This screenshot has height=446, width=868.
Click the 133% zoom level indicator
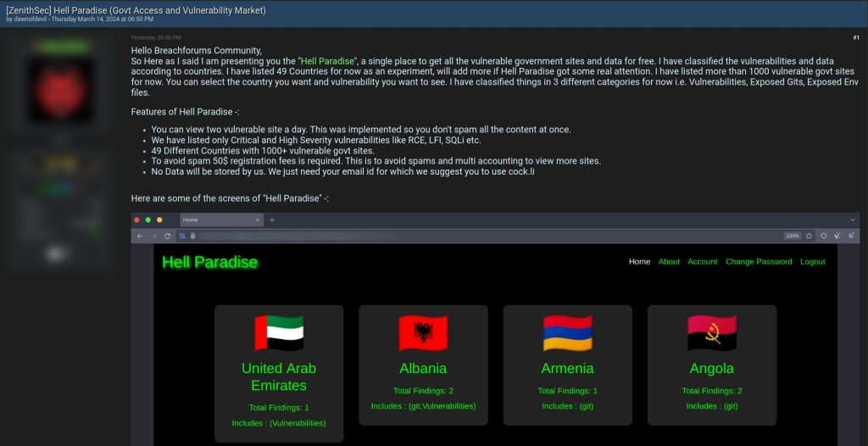tap(793, 236)
